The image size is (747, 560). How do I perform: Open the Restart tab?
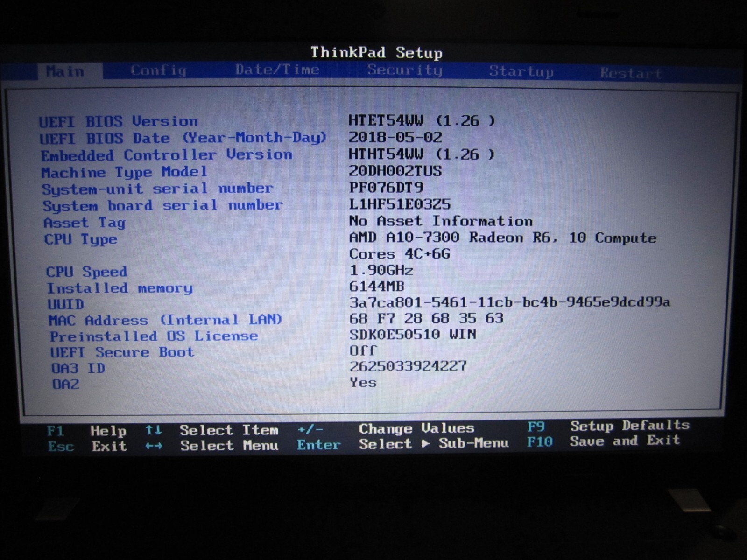pos(630,73)
